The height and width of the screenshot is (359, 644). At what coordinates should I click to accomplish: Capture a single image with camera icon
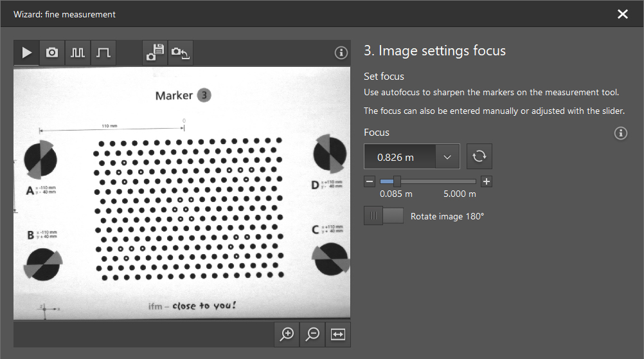click(52, 53)
